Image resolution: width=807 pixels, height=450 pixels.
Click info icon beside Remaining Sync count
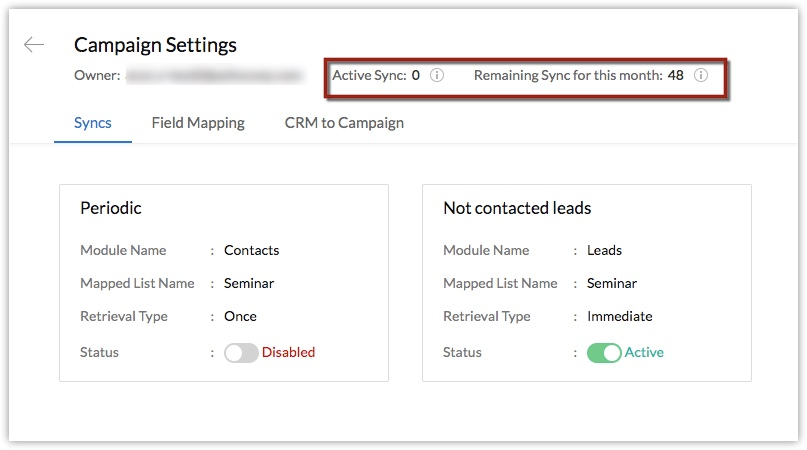[701, 75]
